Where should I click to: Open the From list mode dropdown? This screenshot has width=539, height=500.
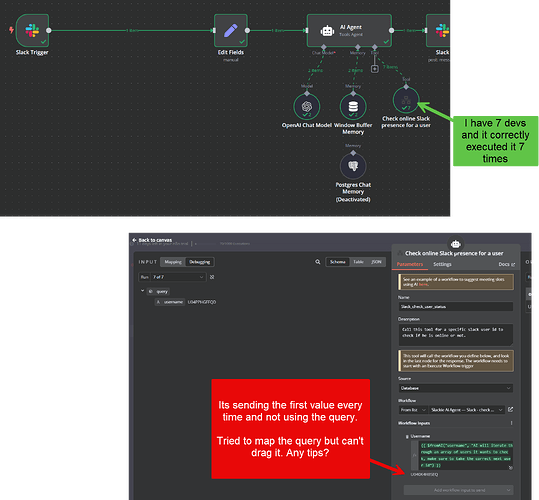point(413,410)
